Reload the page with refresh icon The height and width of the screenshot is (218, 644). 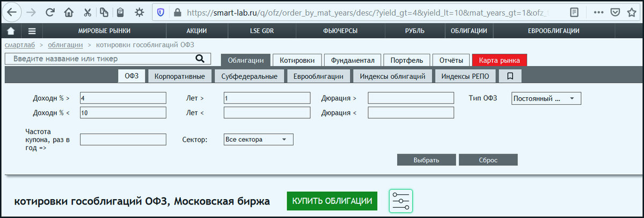click(x=50, y=12)
